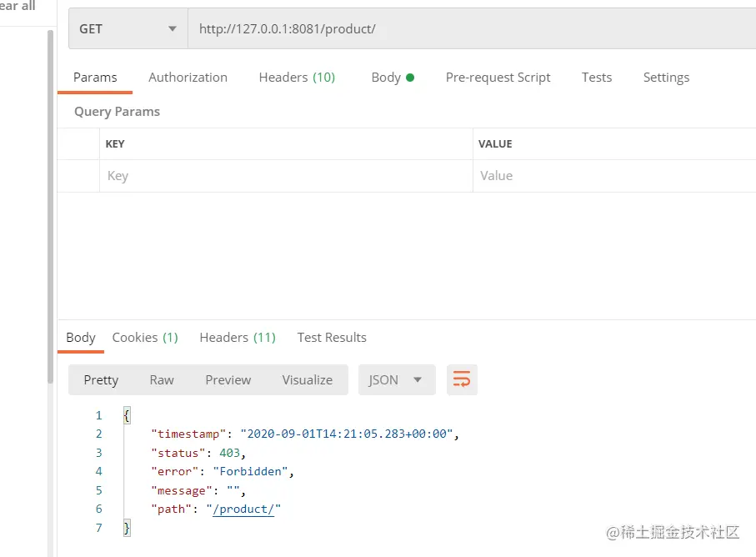The height and width of the screenshot is (557, 756).
Task: Click the Value input cell
Action: tap(613, 176)
